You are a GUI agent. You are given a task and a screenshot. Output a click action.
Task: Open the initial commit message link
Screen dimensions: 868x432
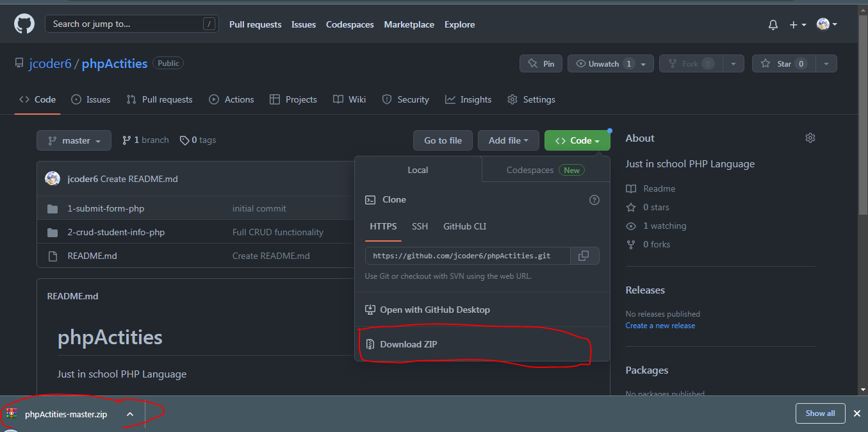(259, 208)
